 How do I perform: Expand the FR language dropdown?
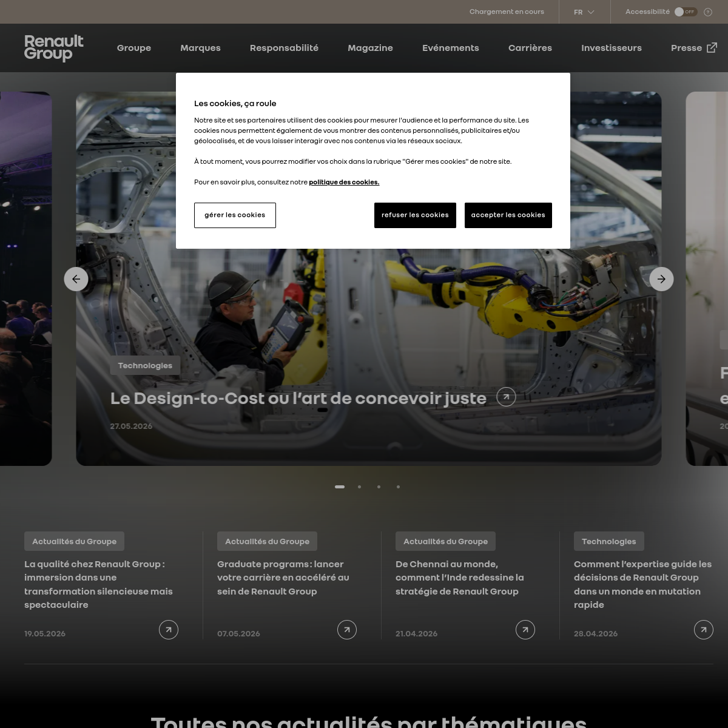(x=584, y=12)
